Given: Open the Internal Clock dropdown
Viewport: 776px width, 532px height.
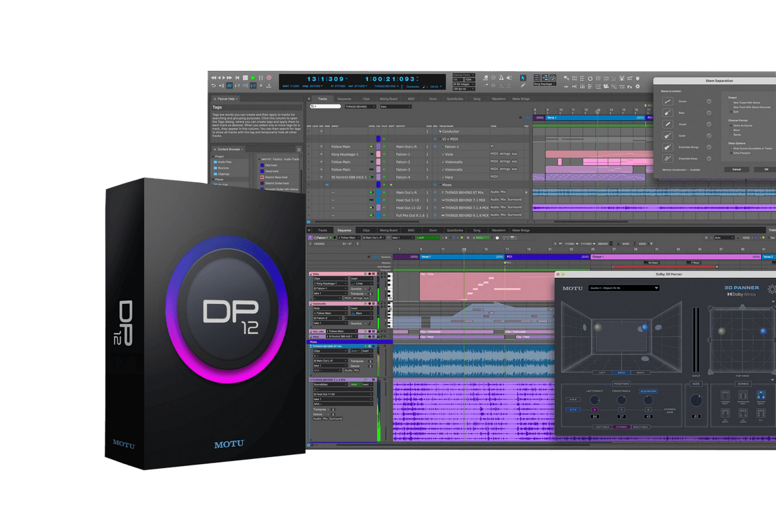Looking at the screenshot, I should point(462,75).
